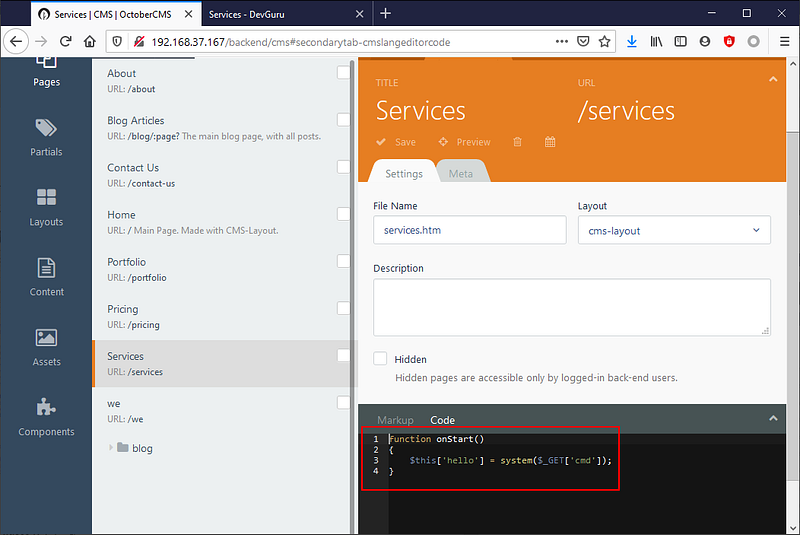Collapse the code editor panel

tap(773, 418)
